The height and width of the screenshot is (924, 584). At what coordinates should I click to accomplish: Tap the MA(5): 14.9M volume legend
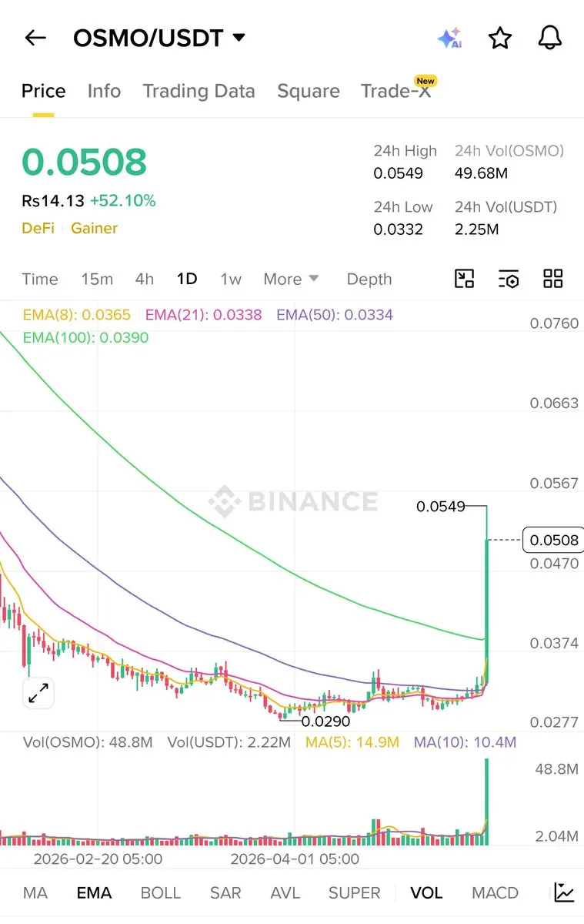pos(352,742)
